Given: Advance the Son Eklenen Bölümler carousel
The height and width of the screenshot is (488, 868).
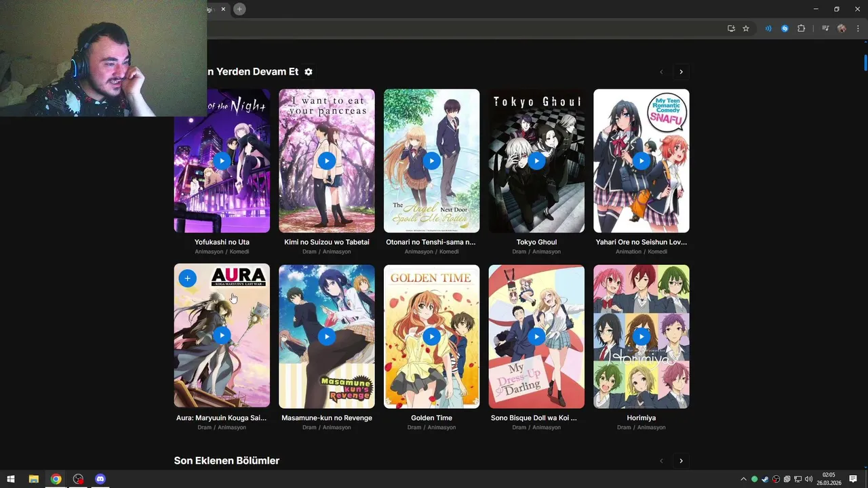Looking at the screenshot, I should [x=681, y=461].
